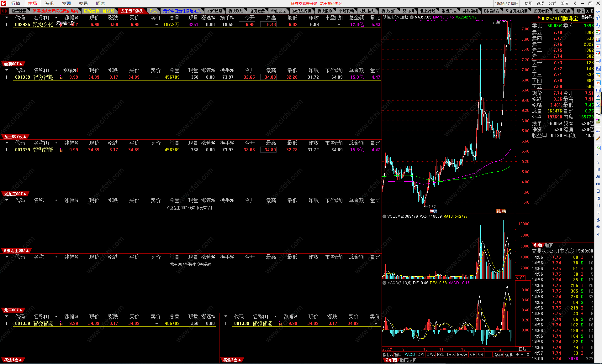Click the candlestick chart icon in right sidebar
Viewport: 602px width, 364px height.
point(598,54)
